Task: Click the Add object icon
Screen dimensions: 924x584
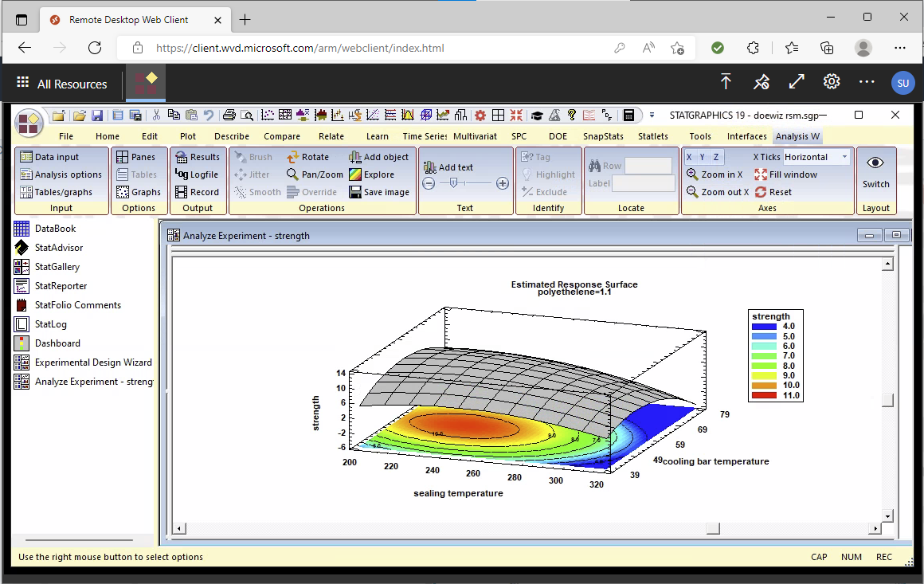Action: click(x=378, y=157)
